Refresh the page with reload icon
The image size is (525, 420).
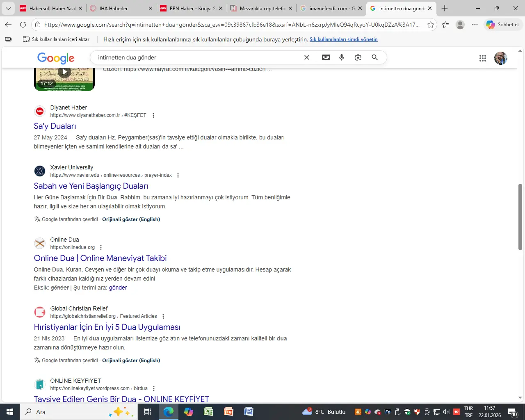pyautogui.click(x=23, y=25)
